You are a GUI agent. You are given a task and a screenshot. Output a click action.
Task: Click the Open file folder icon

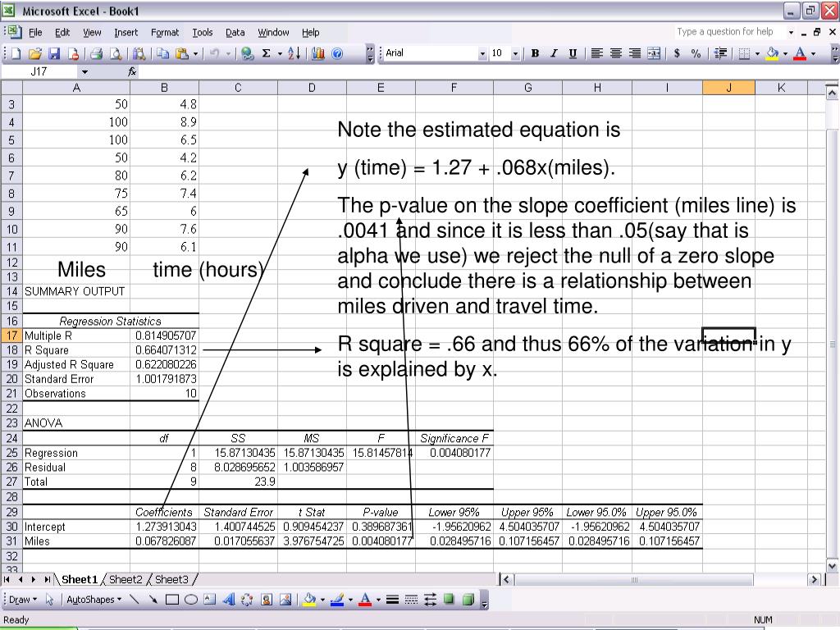pyautogui.click(x=34, y=53)
